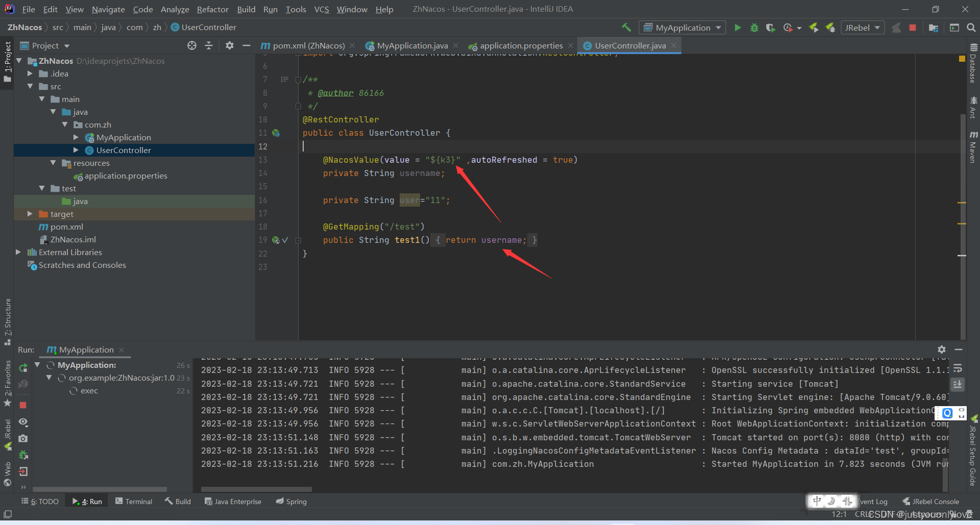
Task: Click the gutter run icon on line 11
Action: [x=276, y=133]
